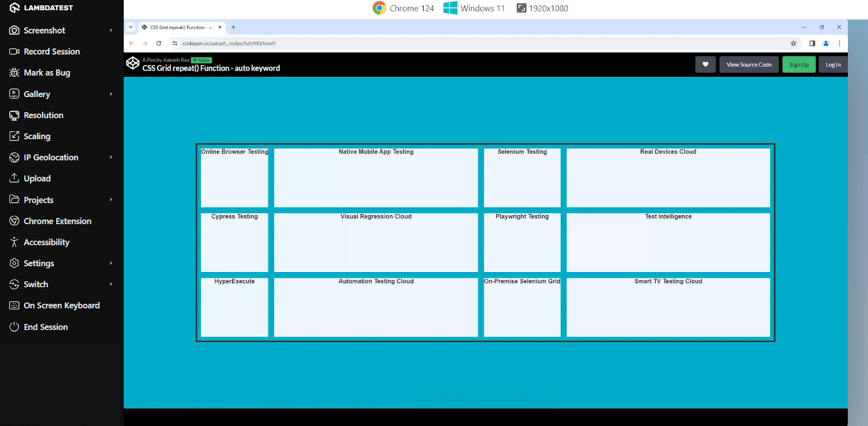
Task: Click the Gallery icon in sidebar
Action: (x=14, y=94)
